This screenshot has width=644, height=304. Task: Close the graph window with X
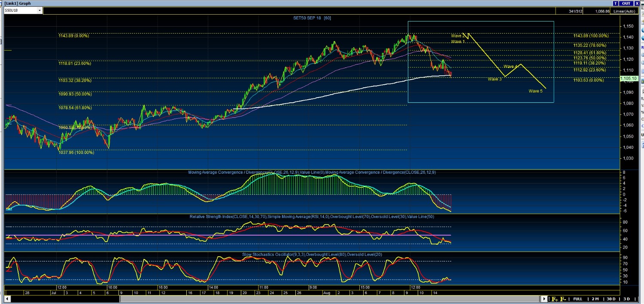[637, 3]
